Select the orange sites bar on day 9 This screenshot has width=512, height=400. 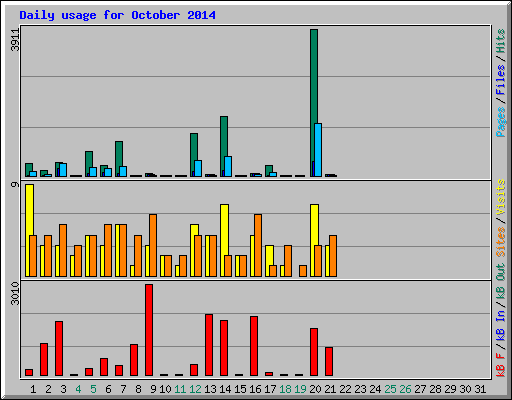153,245
